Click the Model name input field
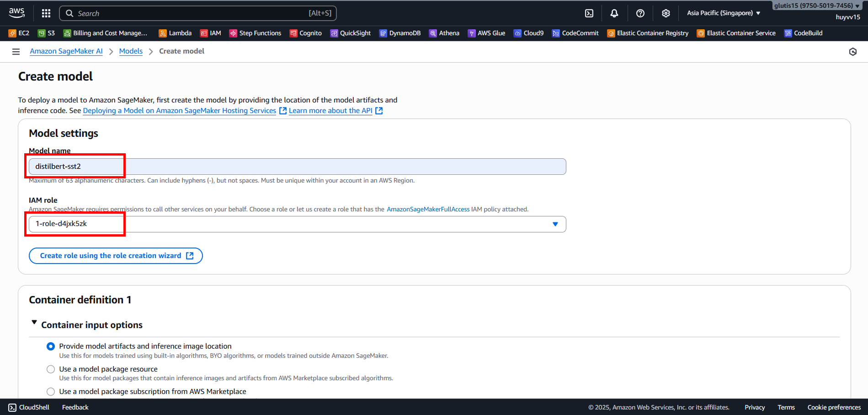 pyautogui.click(x=297, y=167)
